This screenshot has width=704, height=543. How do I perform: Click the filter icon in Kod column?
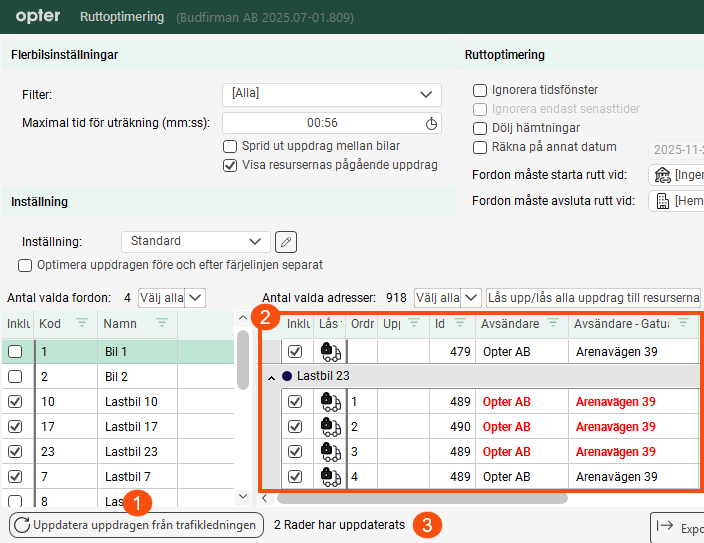point(82,323)
